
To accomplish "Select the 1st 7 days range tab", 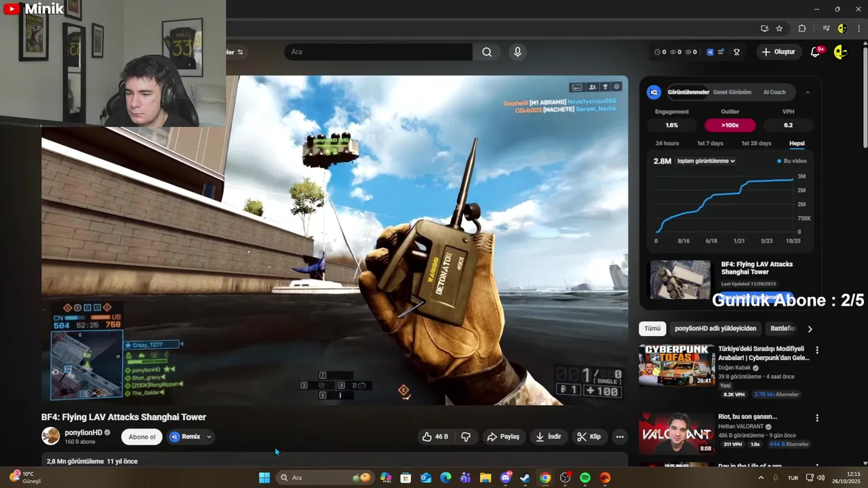I will coord(710,144).
